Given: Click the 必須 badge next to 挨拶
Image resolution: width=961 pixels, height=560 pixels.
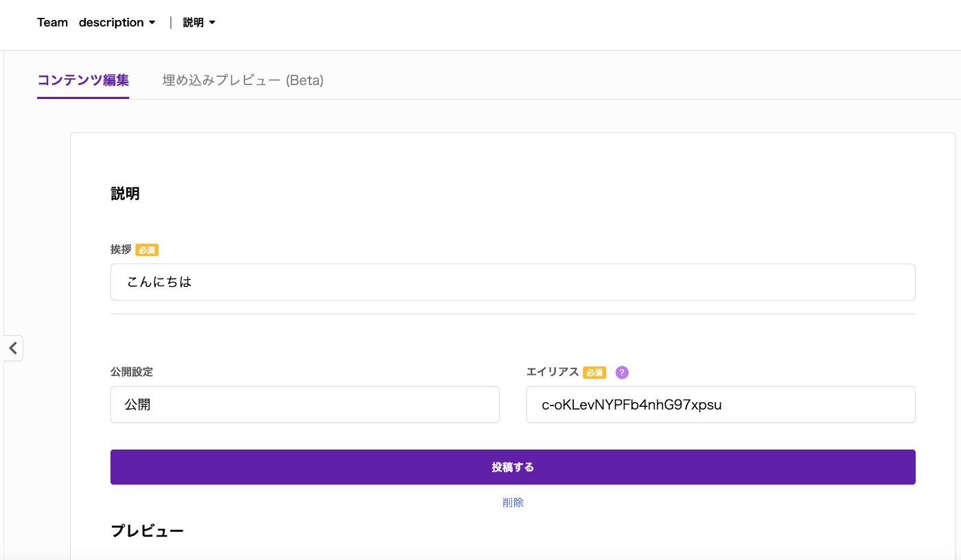Looking at the screenshot, I should [x=147, y=250].
